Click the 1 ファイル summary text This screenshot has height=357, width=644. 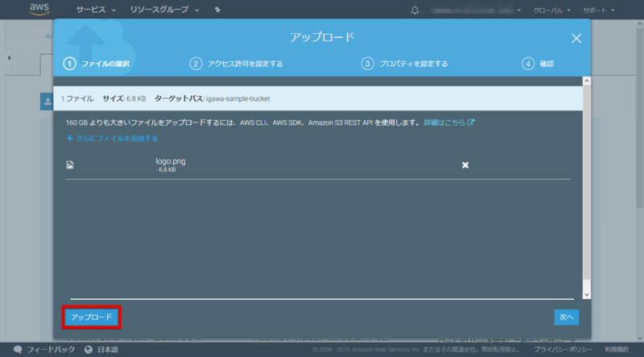pyautogui.click(x=77, y=98)
